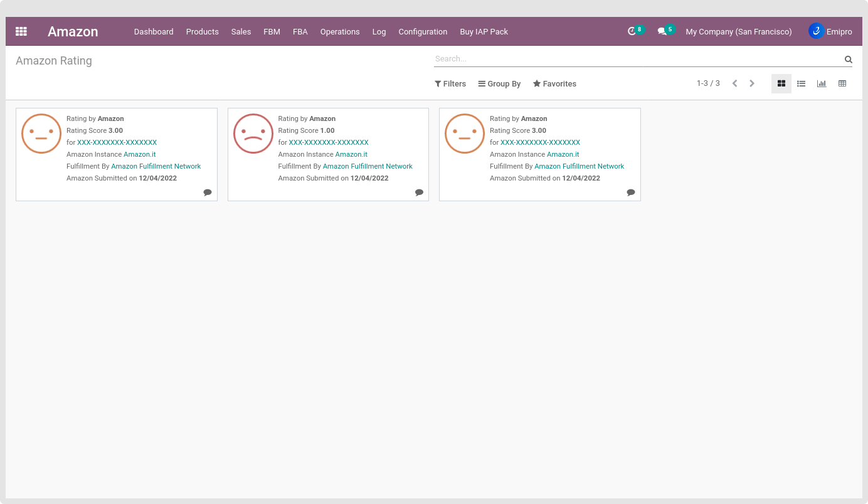Image resolution: width=868 pixels, height=504 pixels.
Task: Open the FBA menu
Action: click(300, 32)
